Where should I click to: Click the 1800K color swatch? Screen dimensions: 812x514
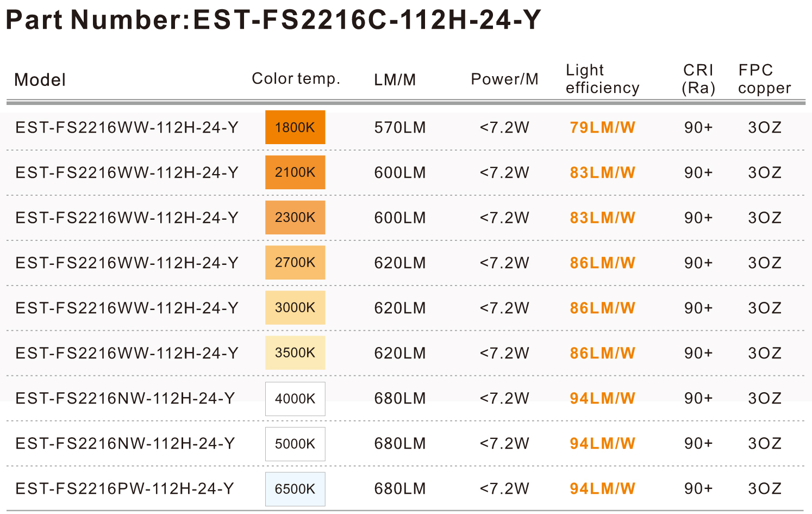click(x=295, y=127)
